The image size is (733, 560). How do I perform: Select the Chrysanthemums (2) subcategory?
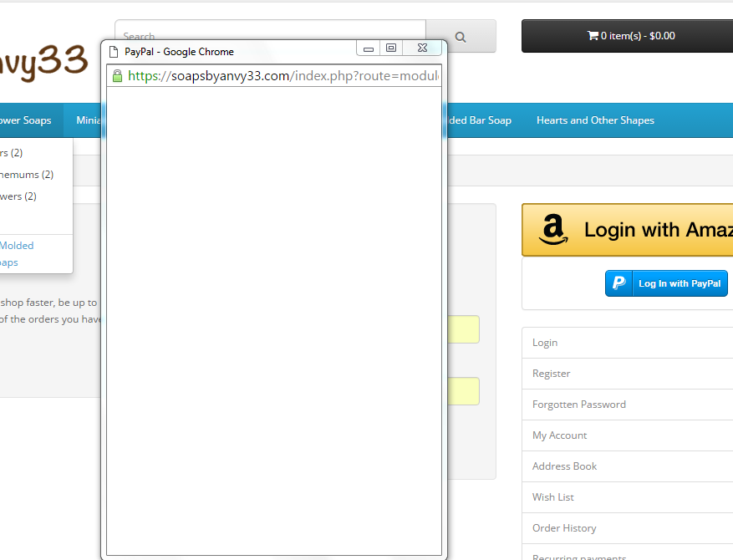point(27,175)
